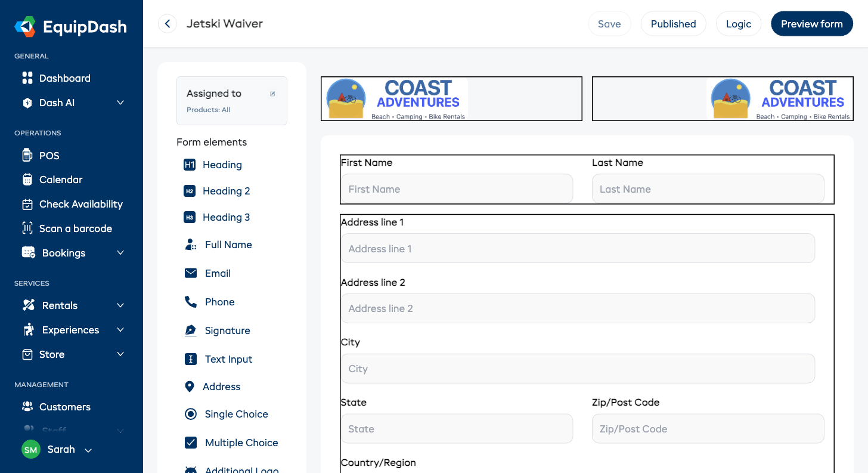Click the Rentals icon in sidebar

coord(28,305)
